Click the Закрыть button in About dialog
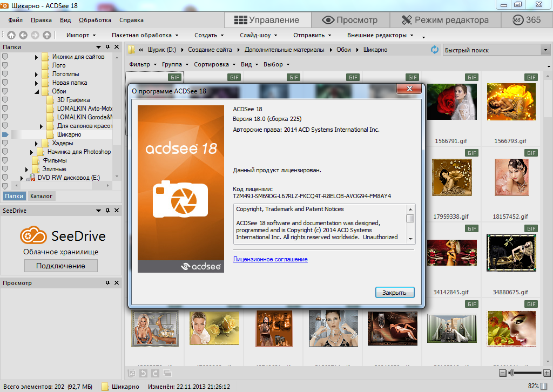Viewport: 553px width, 392px height. coord(394,293)
